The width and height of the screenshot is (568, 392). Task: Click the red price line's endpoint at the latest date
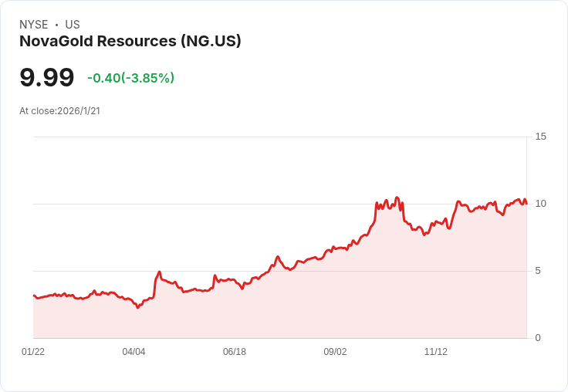(x=526, y=204)
